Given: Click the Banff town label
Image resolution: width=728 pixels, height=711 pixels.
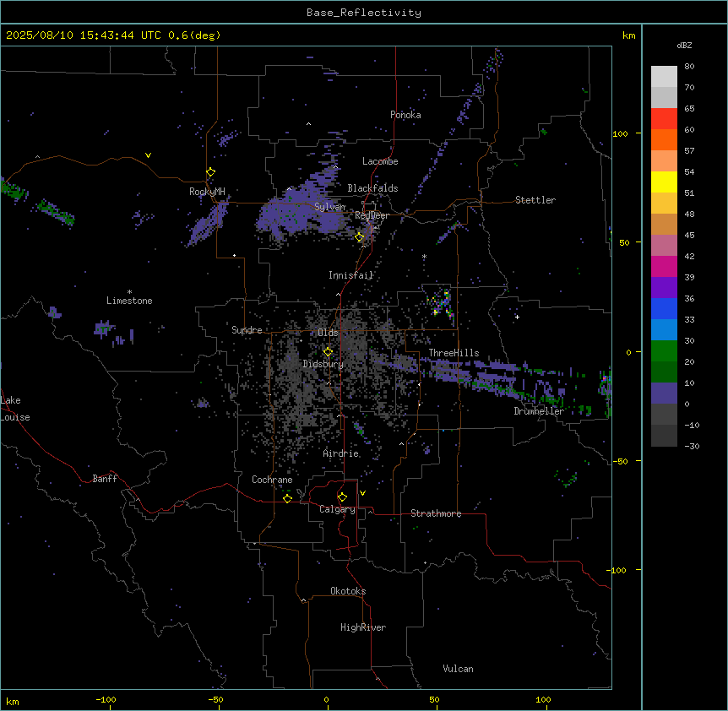Looking at the screenshot, I should click(x=105, y=479).
